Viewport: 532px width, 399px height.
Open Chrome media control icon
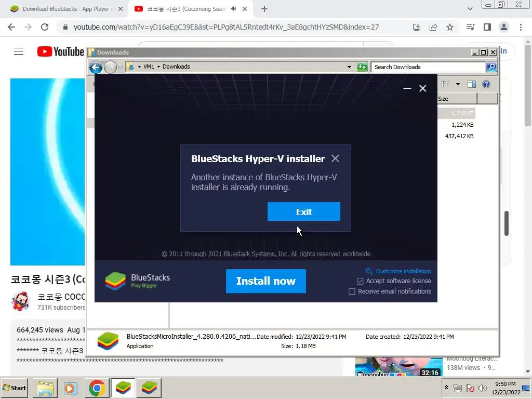[x=470, y=27]
